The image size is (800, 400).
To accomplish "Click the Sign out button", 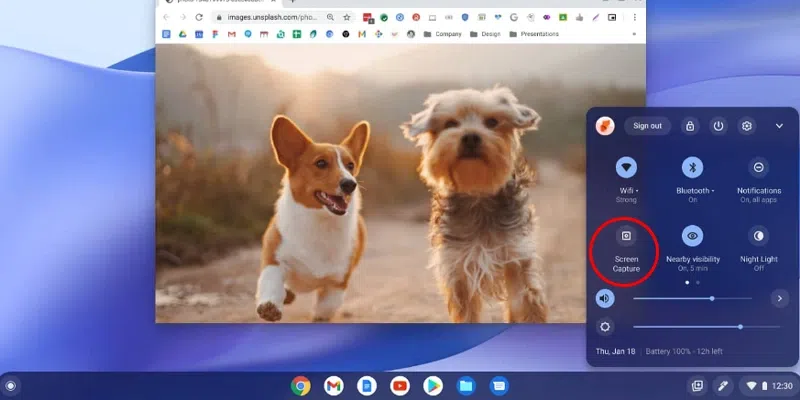I will click(647, 126).
